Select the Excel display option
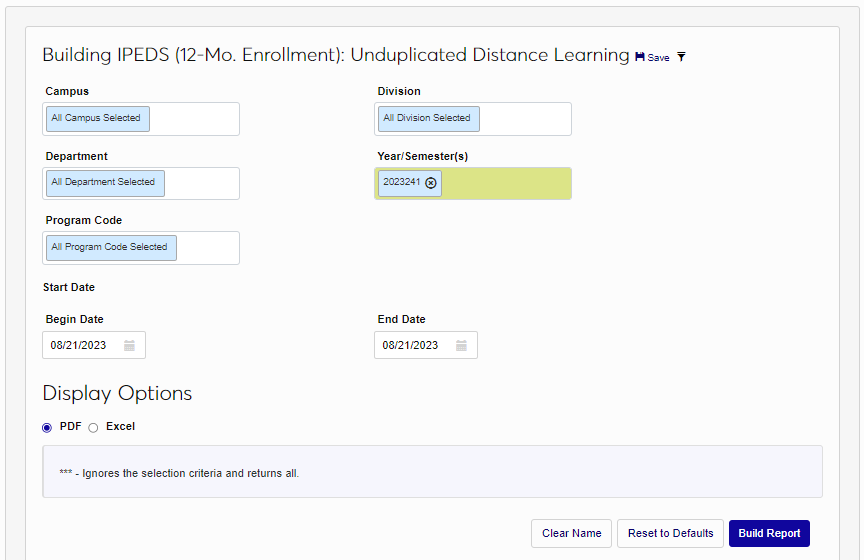 coord(93,428)
